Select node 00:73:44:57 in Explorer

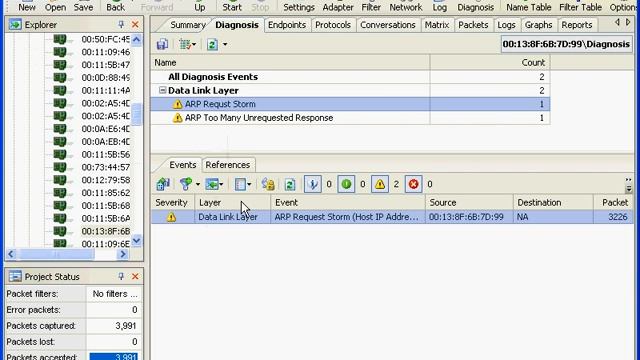pyautogui.click(x=105, y=167)
